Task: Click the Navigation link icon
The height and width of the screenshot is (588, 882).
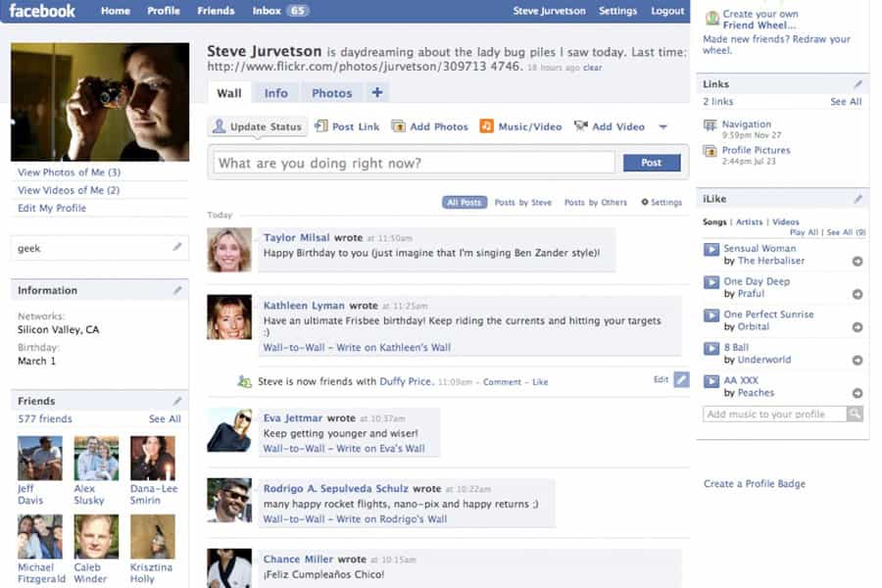Action: [710, 124]
